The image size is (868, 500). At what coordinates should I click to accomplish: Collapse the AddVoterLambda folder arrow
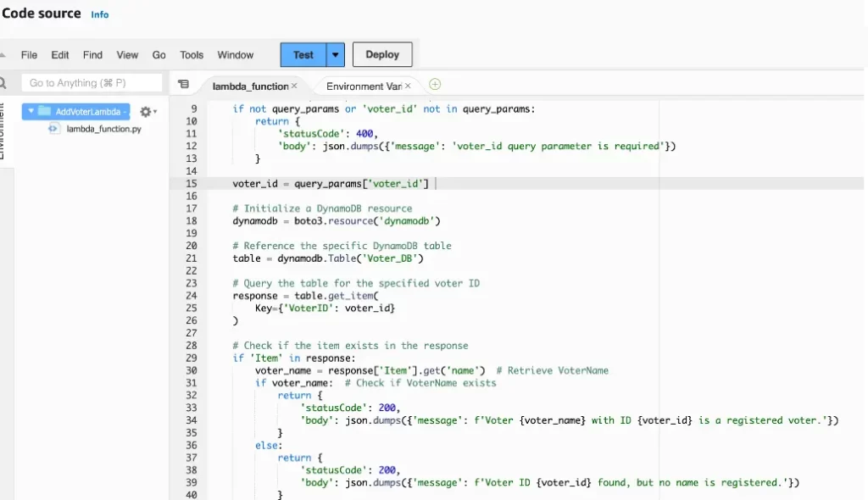coord(31,111)
